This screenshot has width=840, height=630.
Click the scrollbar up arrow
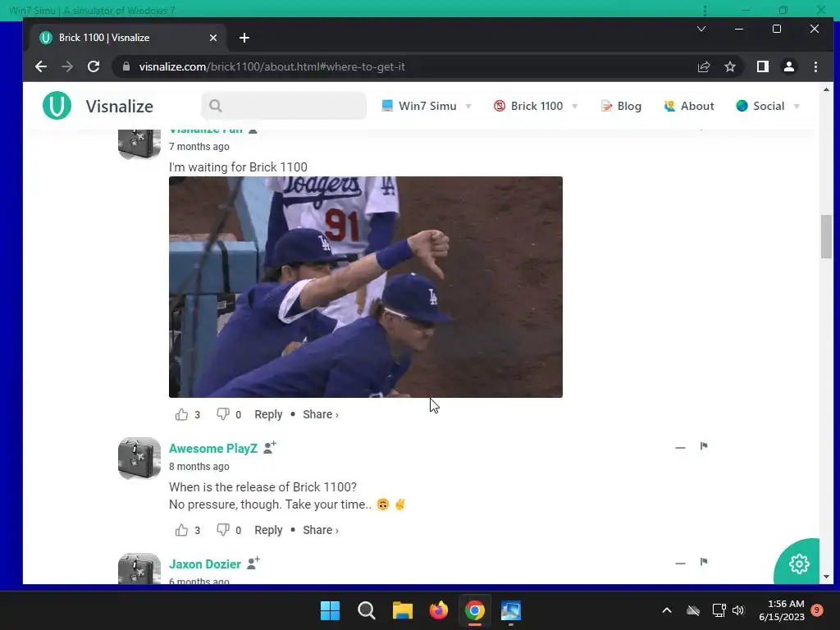[827, 89]
